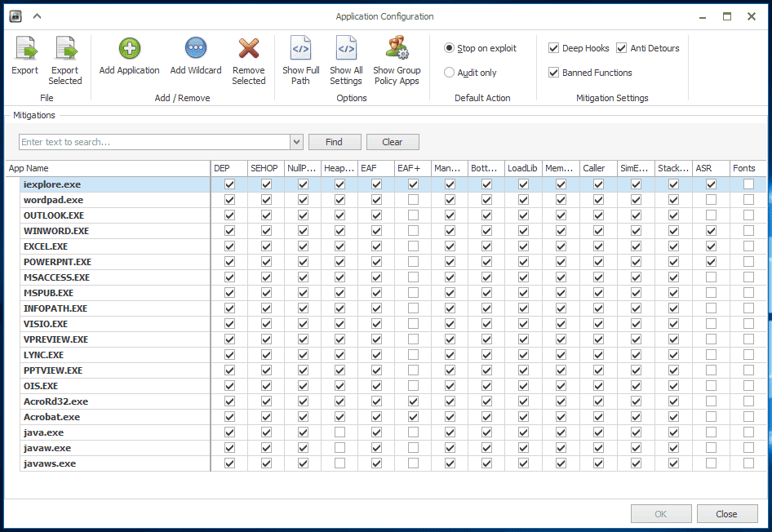The height and width of the screenshot is (532, 772).
Task: Click the Close button at bottom
Action: pos(726,514)
